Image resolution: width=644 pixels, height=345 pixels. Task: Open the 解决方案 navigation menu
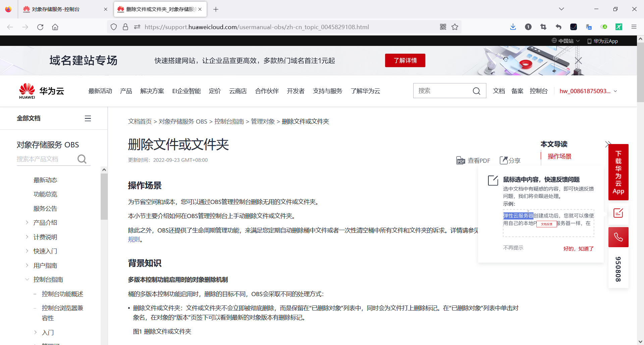pyautogui.click(x=152, y=91)
